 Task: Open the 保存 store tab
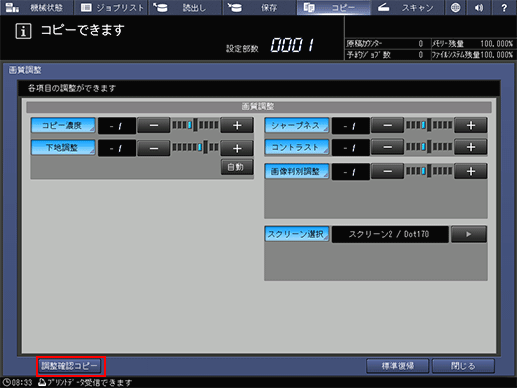click(x=259, y=7)
